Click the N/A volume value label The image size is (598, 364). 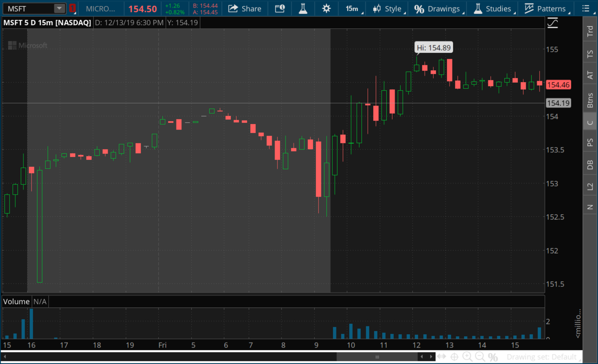pyautogui.click(x=40, y=301)
